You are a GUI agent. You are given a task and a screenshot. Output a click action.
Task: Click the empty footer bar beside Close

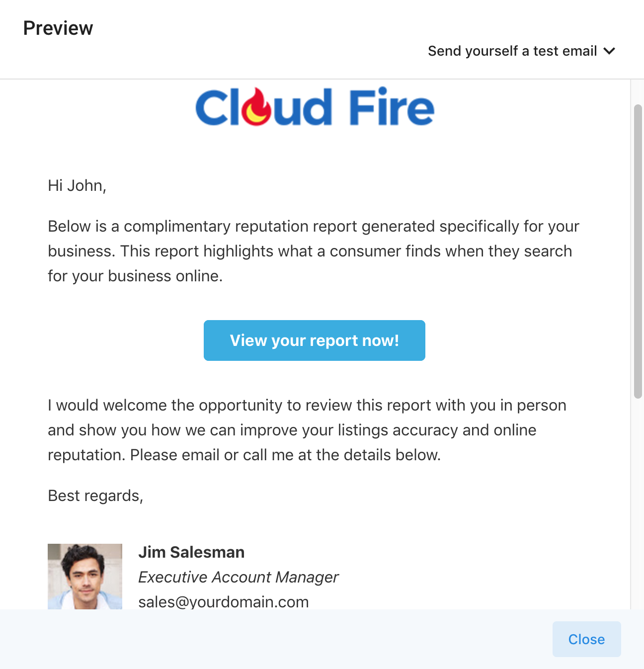pos(273,639)
